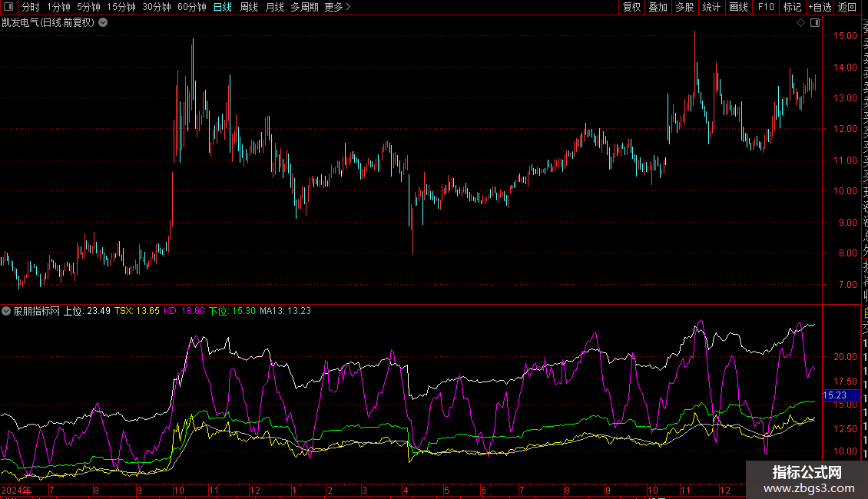Click the 11.00 price axis label
Viewport: 868px width, 499px height.
tap(845, 160)
